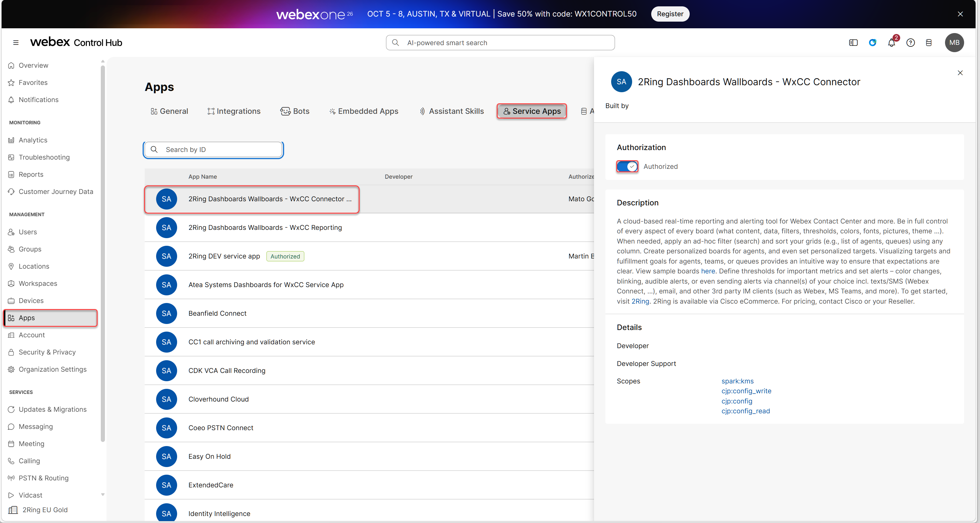Close the 2Ring WxCC Connector details panel
Viewport: 980px width, 523px height.
[x=960, y=73]
